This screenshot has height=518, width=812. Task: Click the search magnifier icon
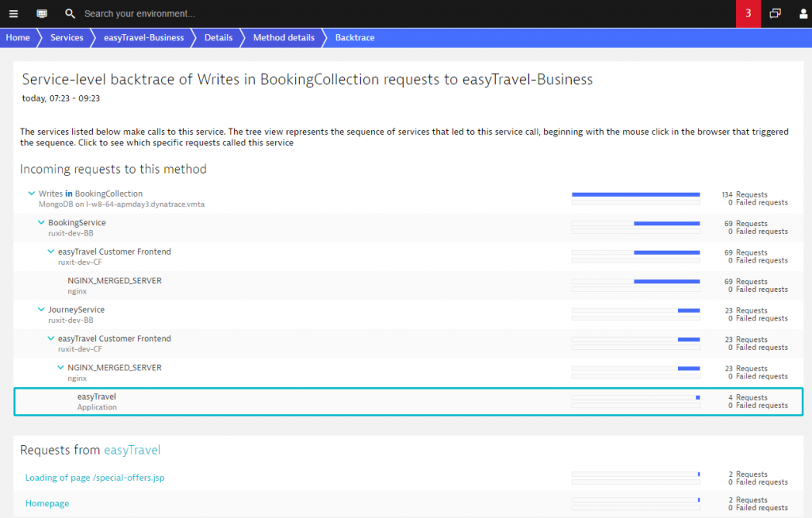[x=70, y=13]
